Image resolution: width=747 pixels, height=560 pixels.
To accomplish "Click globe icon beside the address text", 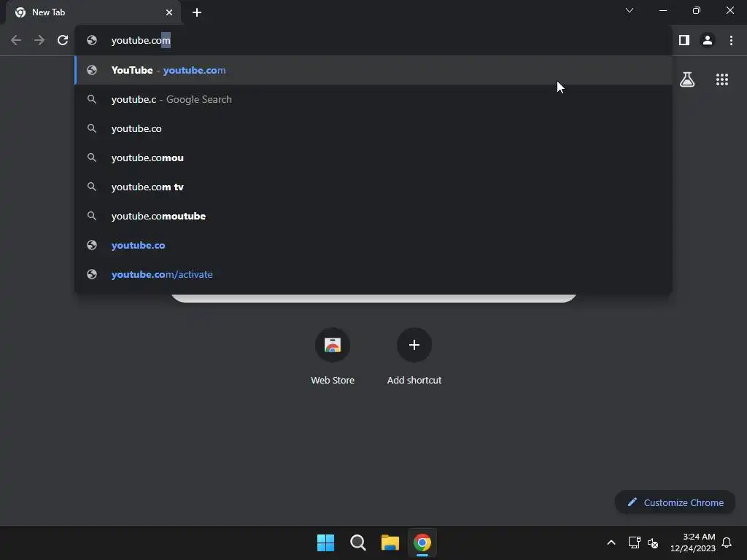I will [92, 41].
